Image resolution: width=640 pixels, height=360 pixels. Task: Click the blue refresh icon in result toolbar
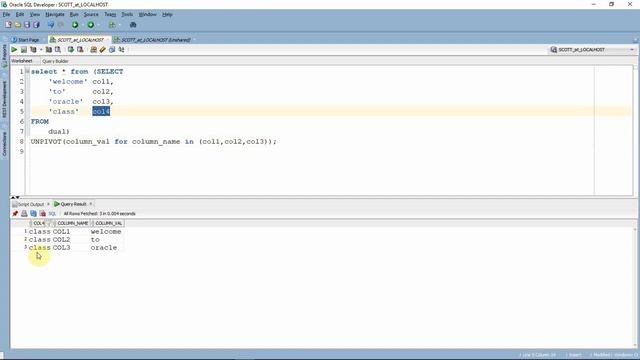pos(33,213)
